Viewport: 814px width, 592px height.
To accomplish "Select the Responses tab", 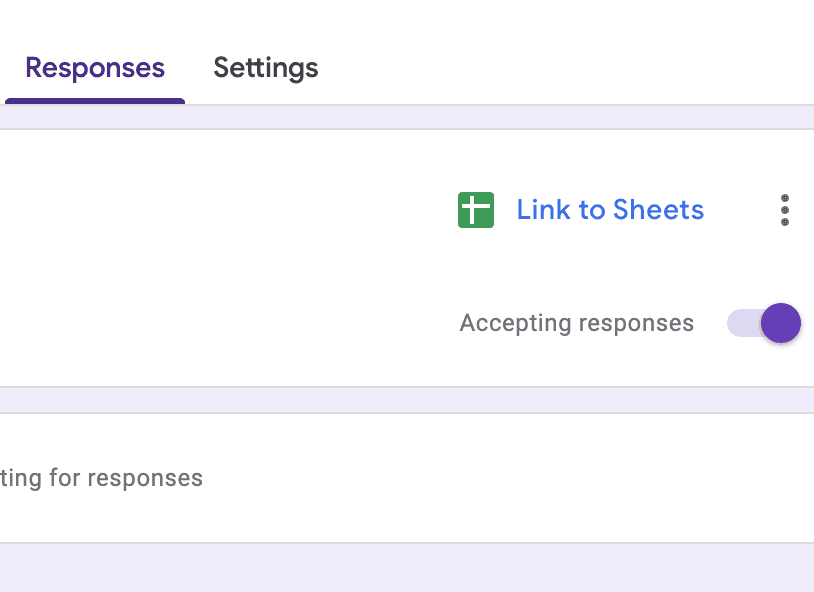I will click(95, 68).
